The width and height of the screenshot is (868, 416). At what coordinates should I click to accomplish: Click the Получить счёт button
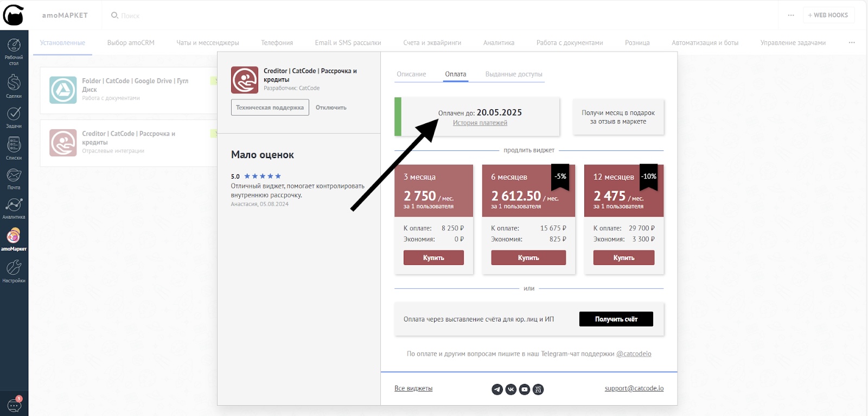coord(616,319)
